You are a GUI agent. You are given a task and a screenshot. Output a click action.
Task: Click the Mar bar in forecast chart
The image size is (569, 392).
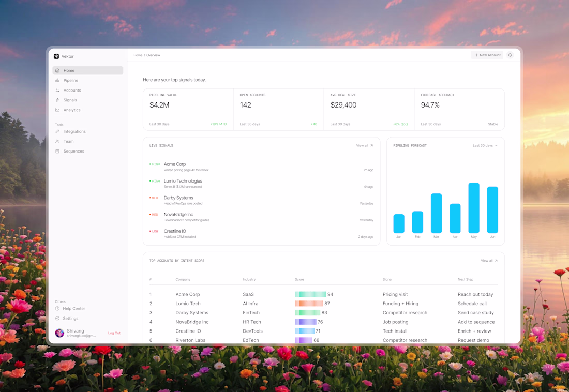pyautogui.click(x=436, y=213)
